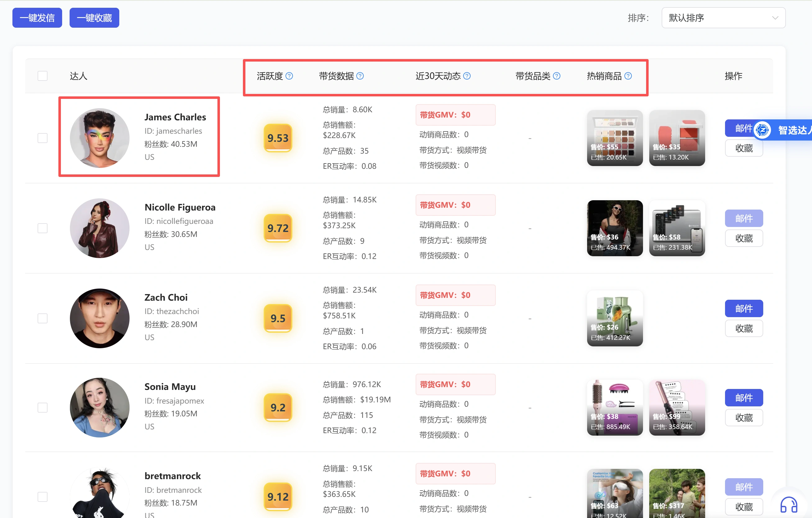Click the 一键发信 button
Image resolution: width=812 pixels, height=518 pixels.
pos(37,18)
